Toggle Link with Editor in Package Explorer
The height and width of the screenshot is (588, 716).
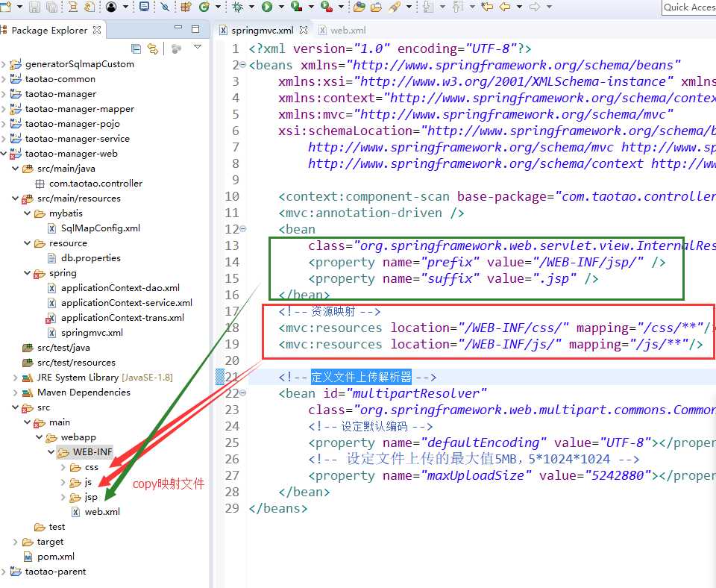coord(153,49)
